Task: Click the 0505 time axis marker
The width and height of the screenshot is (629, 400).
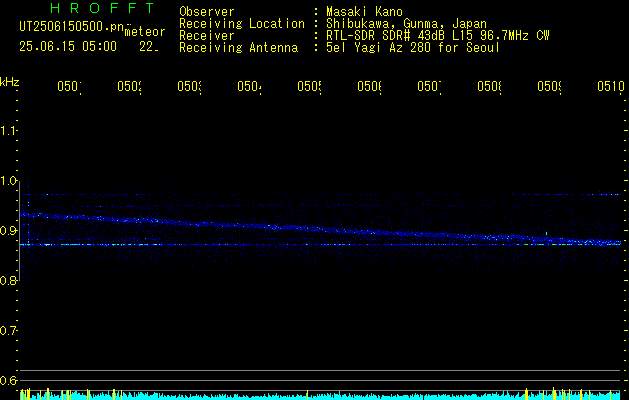Action: [309, 86]
